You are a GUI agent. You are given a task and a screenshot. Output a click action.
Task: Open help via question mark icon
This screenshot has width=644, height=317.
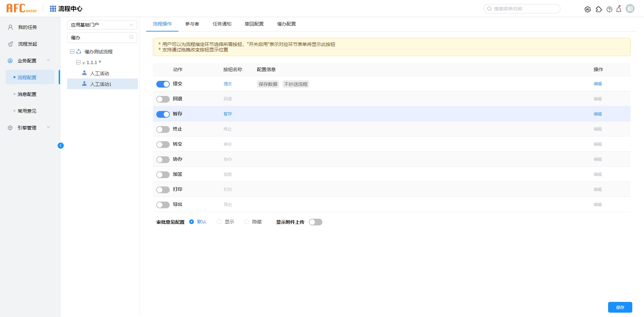pyautogui.click(x=609, y=9)
